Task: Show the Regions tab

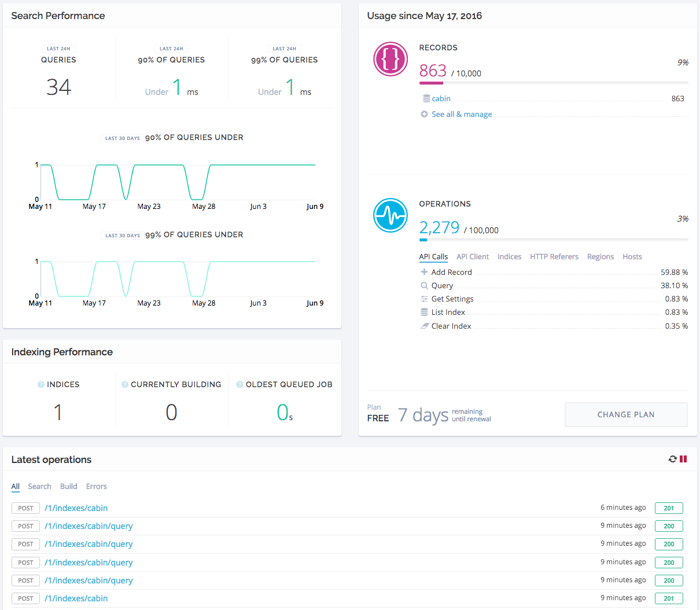Action: click(x=600, y=256)
